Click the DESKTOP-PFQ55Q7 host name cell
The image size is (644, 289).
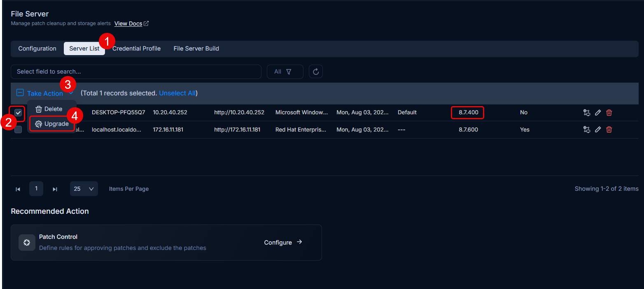pyautogui.click(x=119, y=112)
